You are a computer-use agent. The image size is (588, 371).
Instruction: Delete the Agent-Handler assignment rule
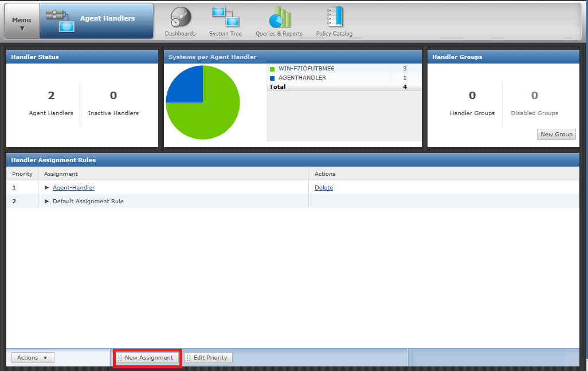[324, 187]
